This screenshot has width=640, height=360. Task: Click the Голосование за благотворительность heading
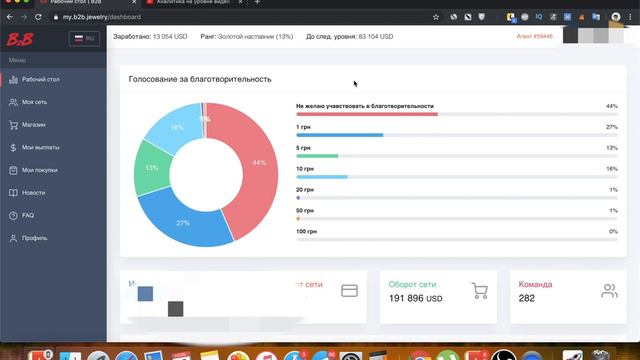[x=200, y=79]
